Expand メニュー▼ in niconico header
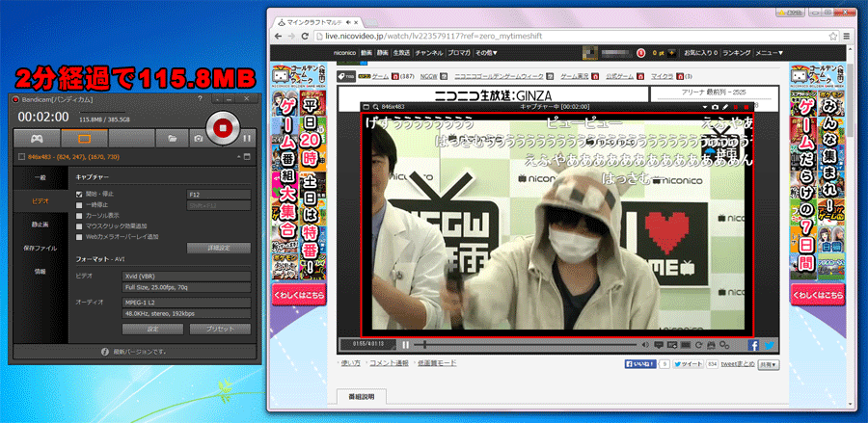Viewport: 868px width, 423px height. (x=770, y=53)
